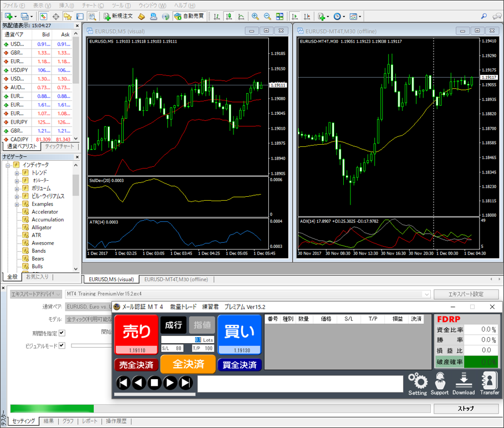Expand the ボリューム tree folder
Viewport: 504px width, 428px height.
coord(17,188)
